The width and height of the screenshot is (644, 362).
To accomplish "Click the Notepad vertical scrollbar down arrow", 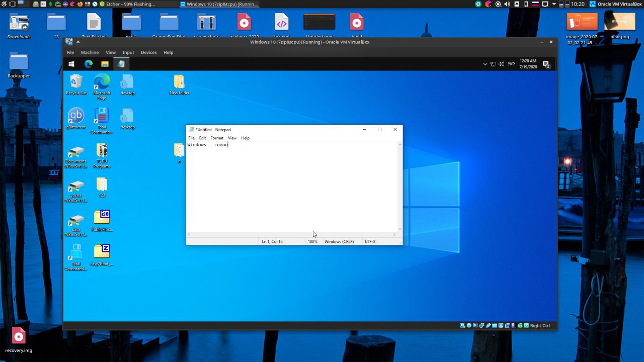I will 400,229.
